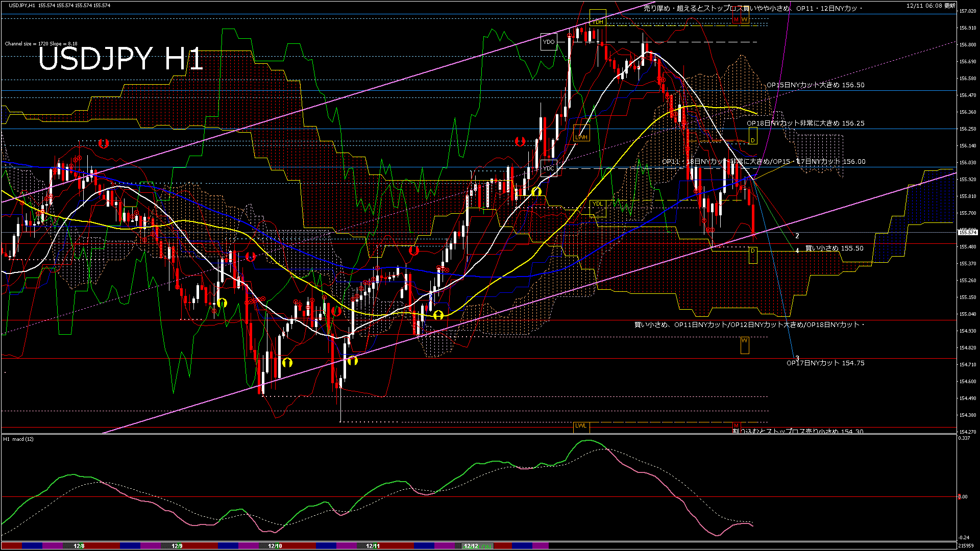Click the orange M monthly pivot marker top right
Image resolution: width=980 pixels, height=551 pixels.
[736, 19]
